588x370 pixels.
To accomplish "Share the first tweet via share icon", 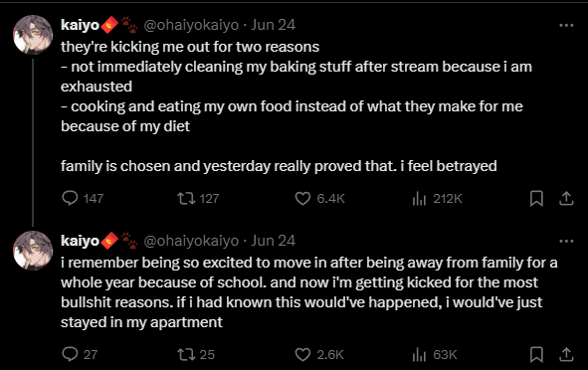I will click(566, 198).
